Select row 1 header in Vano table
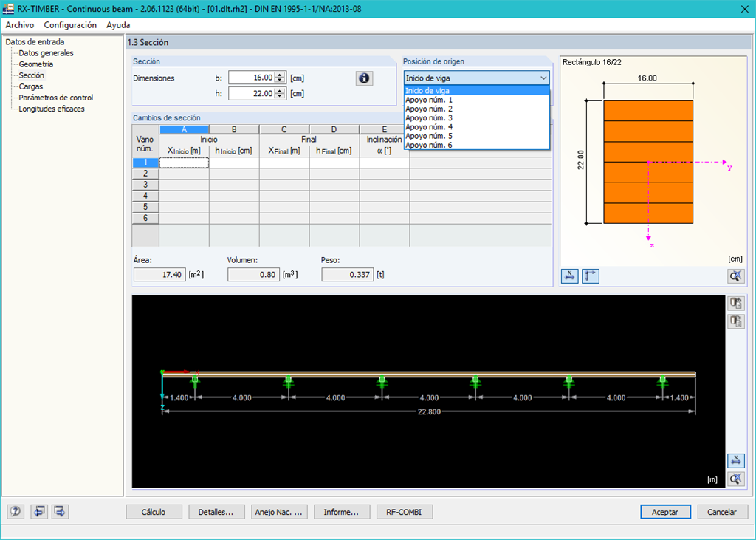The height and width of the screenshot is (540, 756). [x=145, y=163]
